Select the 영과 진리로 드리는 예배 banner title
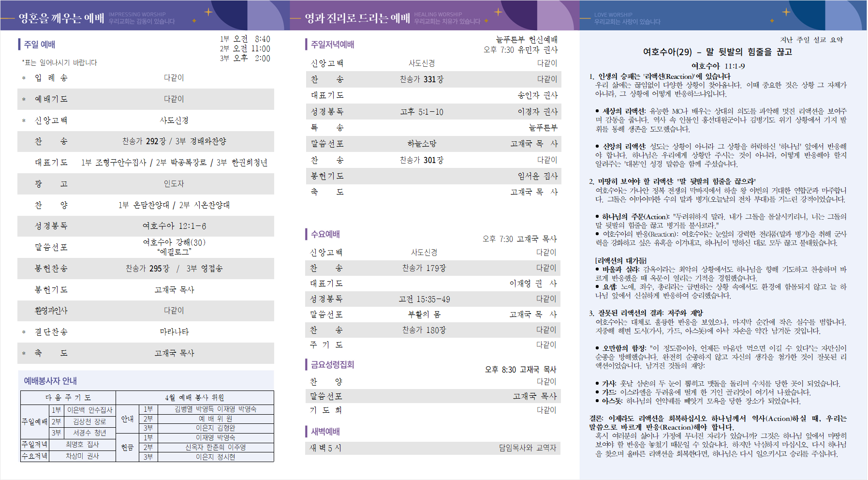868x480 pixels. 357,18
